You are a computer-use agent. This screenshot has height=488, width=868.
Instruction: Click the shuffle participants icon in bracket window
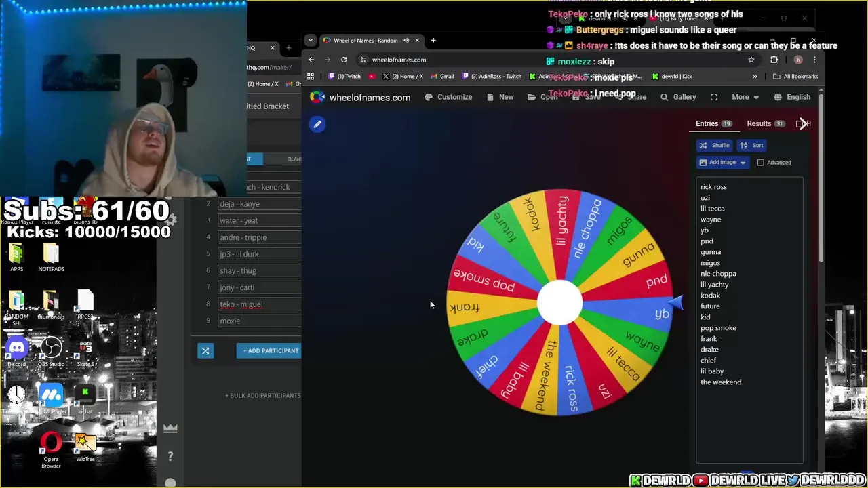pyautogui.click(x=205, y=351)
